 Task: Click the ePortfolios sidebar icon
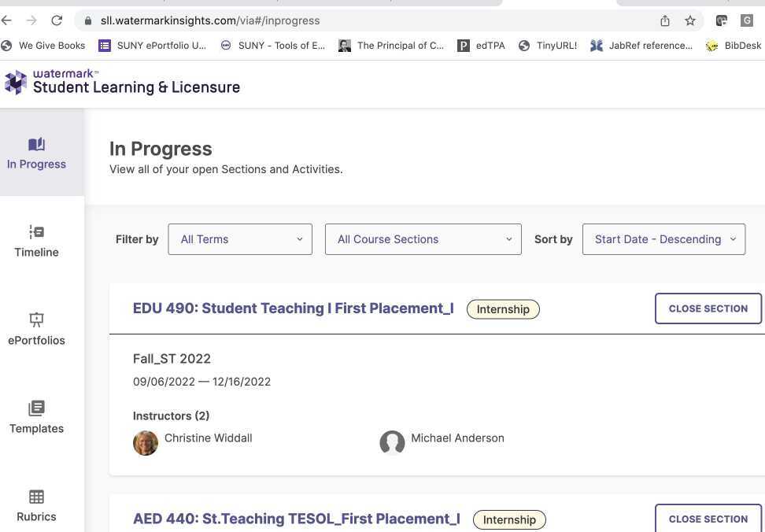(x=36, y=320)
